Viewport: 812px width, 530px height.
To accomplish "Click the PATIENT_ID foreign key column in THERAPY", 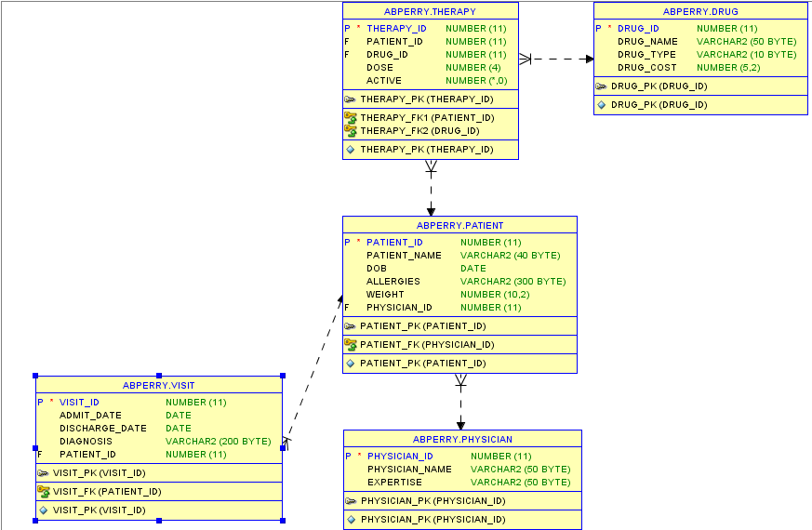I will (x=394, y=42).
